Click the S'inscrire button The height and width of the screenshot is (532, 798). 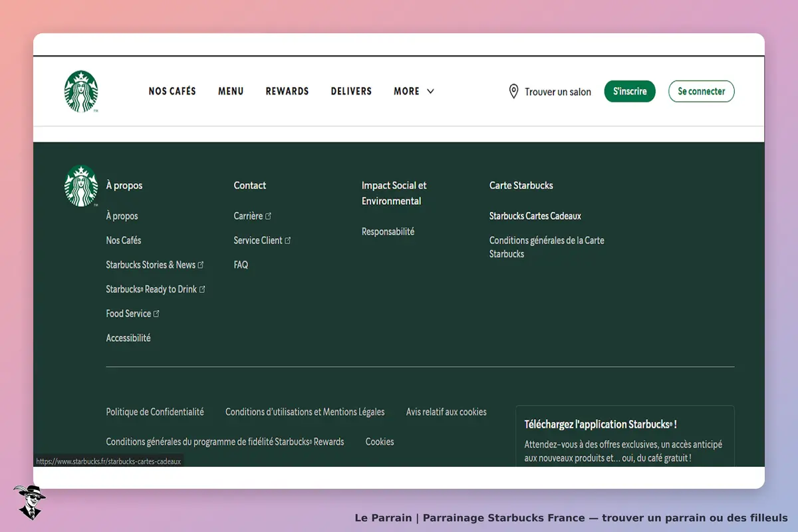tap(630, 91)
